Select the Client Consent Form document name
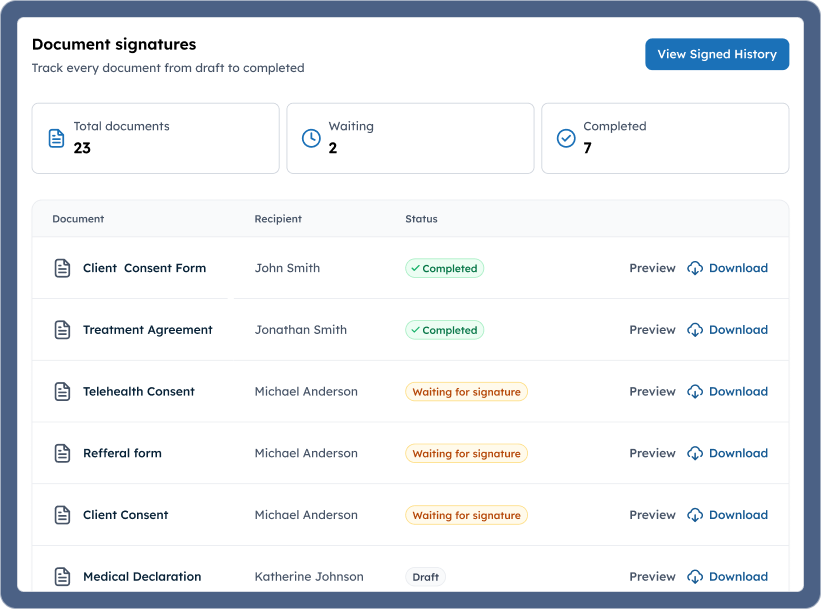This screenshot has width=821, height=609. pos(145,268)
